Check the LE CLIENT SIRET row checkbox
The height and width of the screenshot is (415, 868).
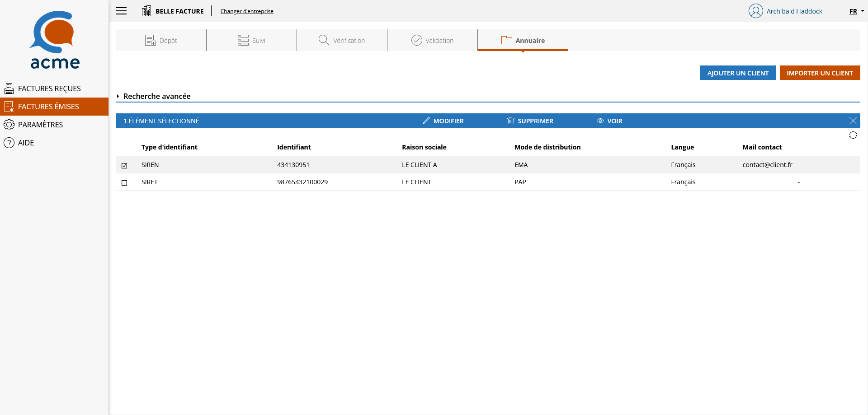click(124, 182)
